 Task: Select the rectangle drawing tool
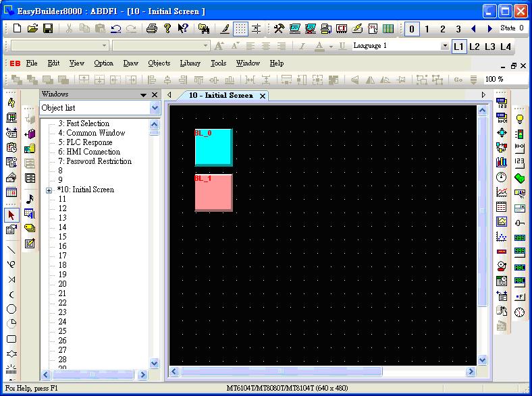tap(11, 339)
